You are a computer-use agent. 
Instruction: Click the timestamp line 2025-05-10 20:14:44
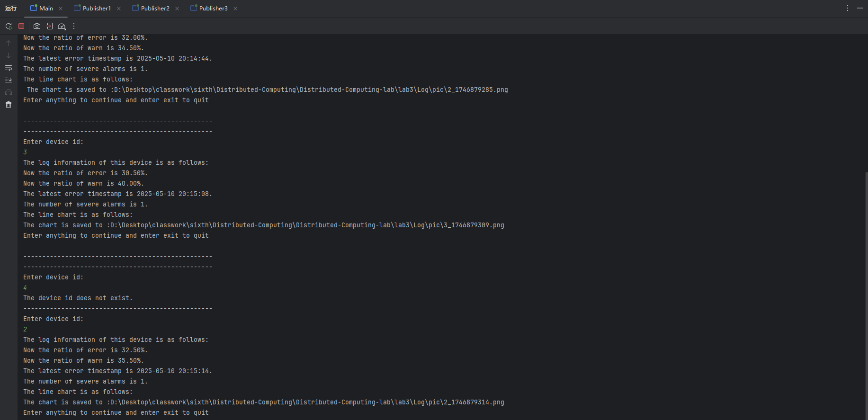tap(117, 59)
